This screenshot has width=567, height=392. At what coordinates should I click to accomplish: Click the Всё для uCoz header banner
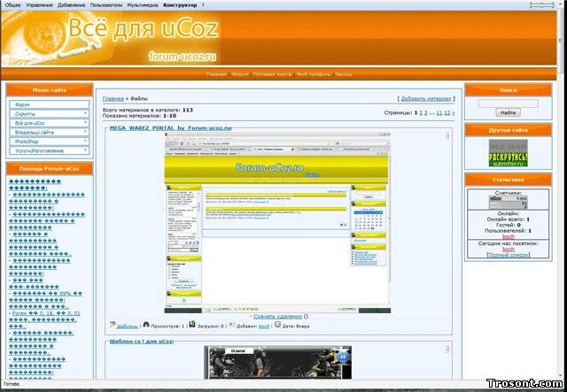coord(278,38)
